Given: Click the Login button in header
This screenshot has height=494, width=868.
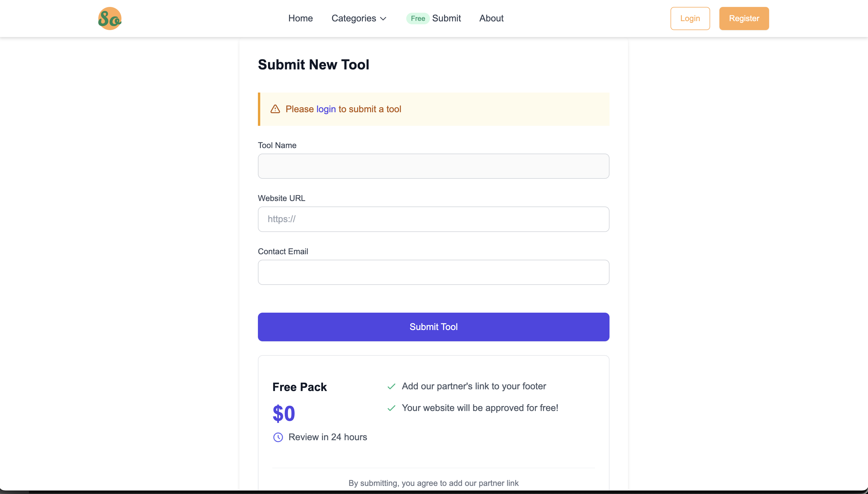Looking at the screenshot, I should click(690, 18).
